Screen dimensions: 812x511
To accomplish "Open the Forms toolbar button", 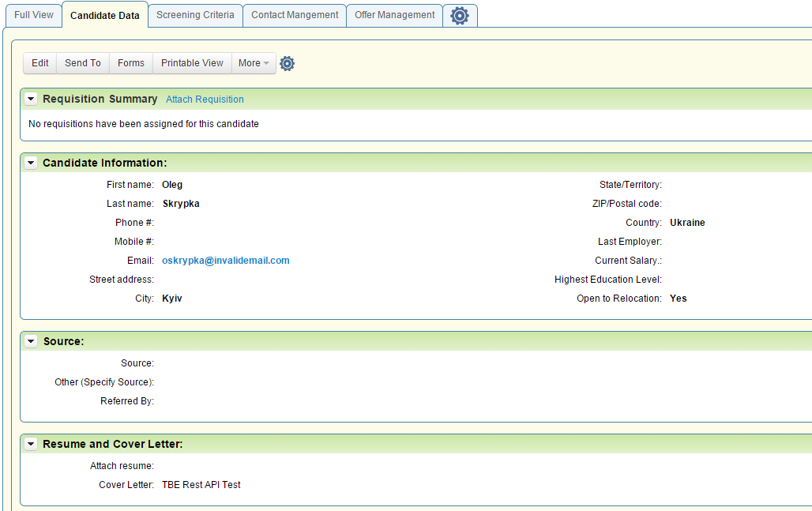I will tap(130, 63).
